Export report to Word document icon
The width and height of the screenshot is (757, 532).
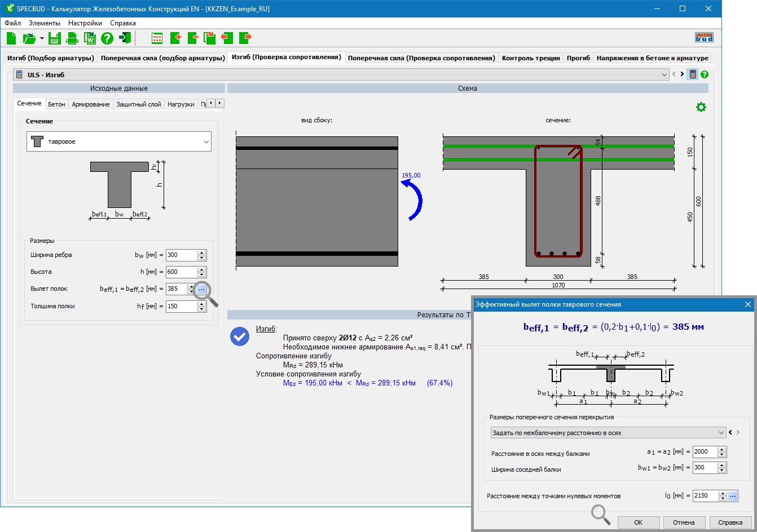(90, 38)
